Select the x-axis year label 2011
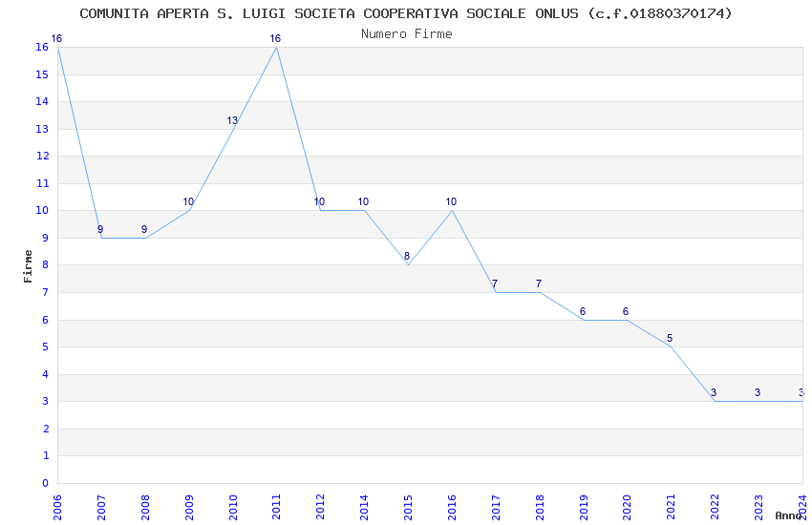This screenshot has width=812, height=525. click(x=276, y=508)
